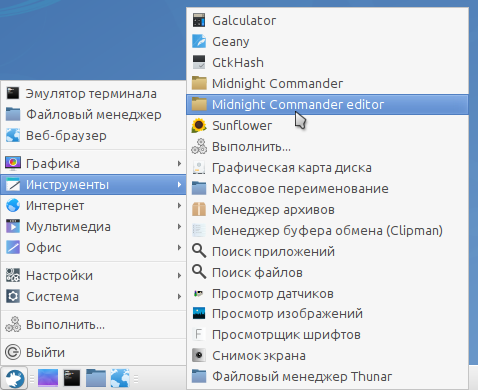Launch Снимок экрана

coord(327,355)
